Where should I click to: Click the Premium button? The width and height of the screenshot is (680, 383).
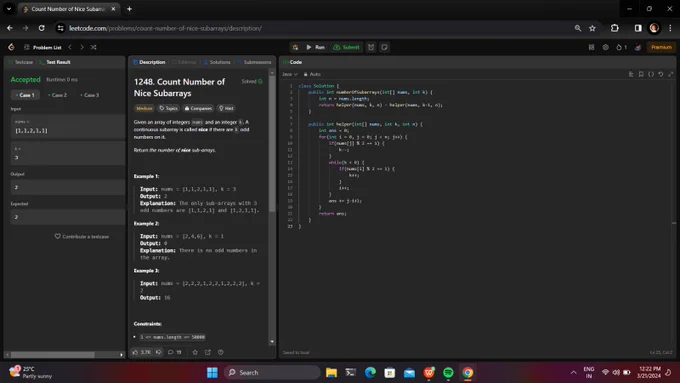661,47
